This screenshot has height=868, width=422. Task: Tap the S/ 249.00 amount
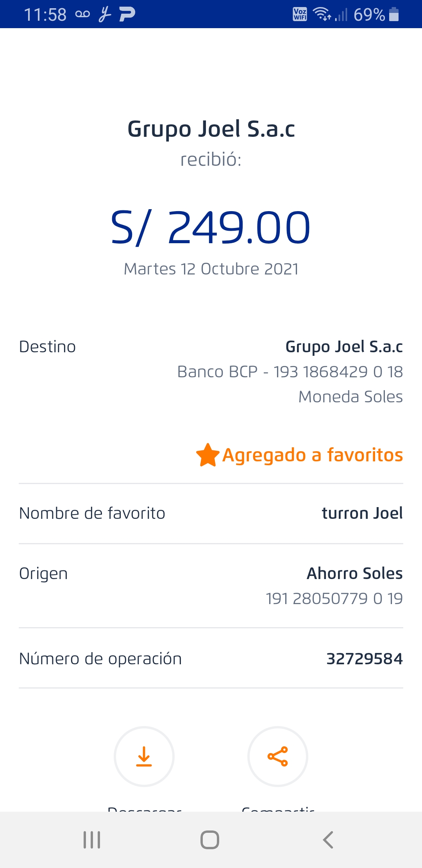click(x=211, y=228)
